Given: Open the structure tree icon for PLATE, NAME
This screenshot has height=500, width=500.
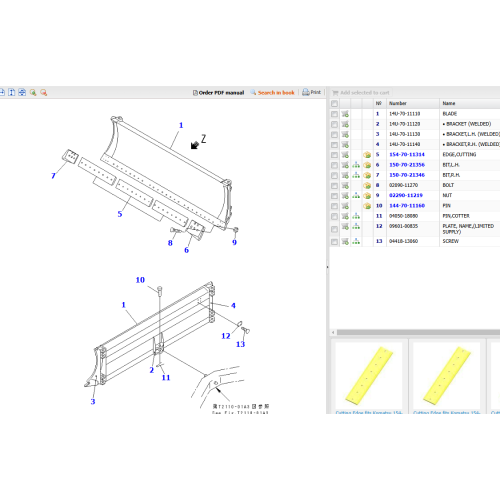Looking at the screenshot, I should (x=356, y=227).
